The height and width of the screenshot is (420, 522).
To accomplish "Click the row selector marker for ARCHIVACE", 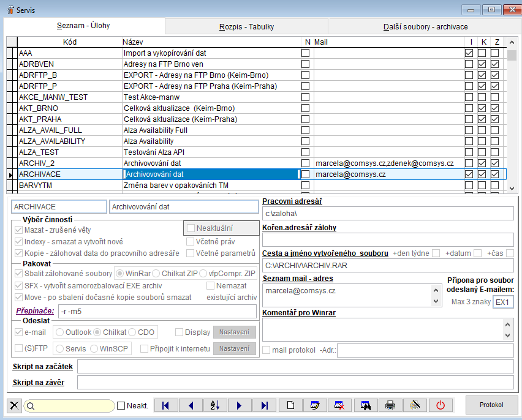I will click(x=11, y=174).
